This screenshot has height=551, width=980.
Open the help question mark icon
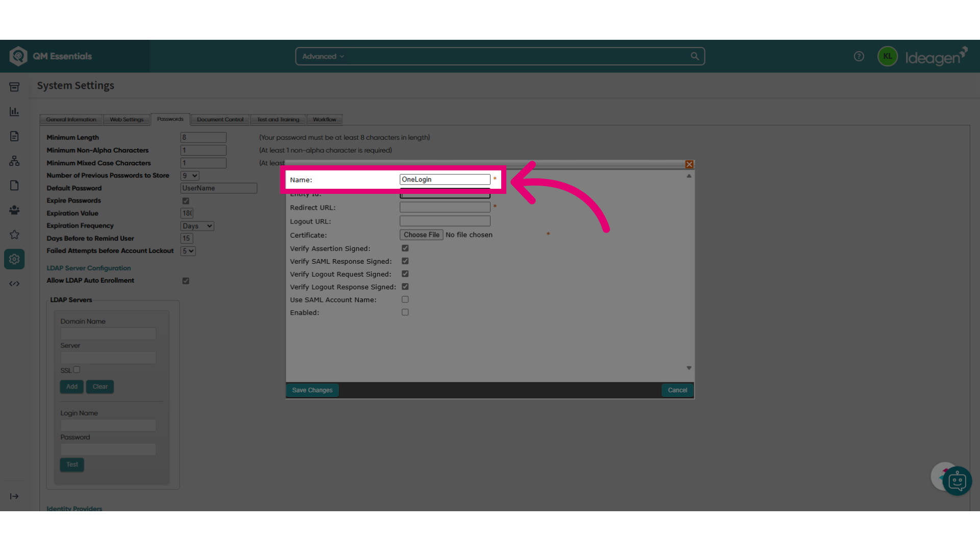pos(859,56)
